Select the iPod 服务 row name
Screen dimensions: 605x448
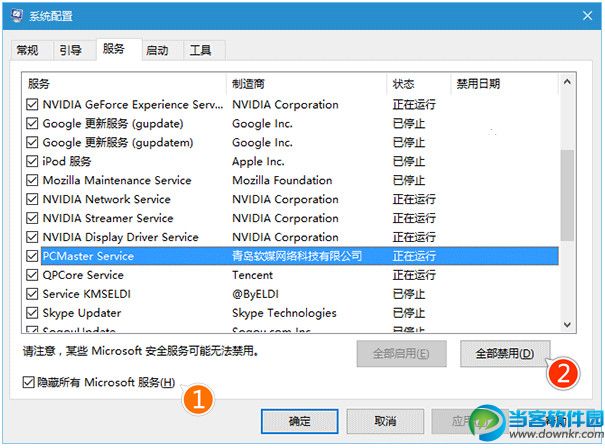pyautogui.click(x=67, y=161)
